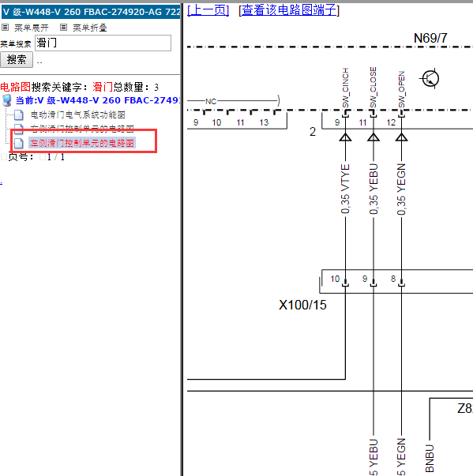The width and height of the screenshot is (473, 476).
Task: Click the 0,35 YEBU wire label above X100/15
Action: (x=374, y=189)
